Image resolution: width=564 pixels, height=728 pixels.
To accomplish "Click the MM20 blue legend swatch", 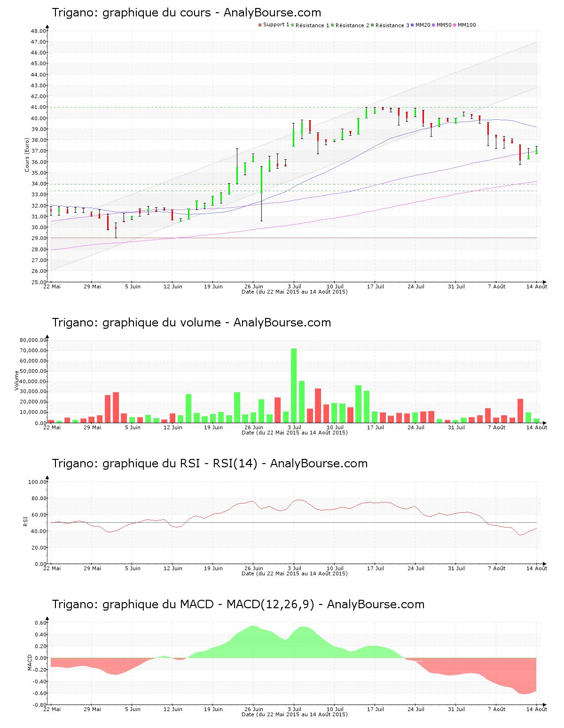I will (412, 25).
